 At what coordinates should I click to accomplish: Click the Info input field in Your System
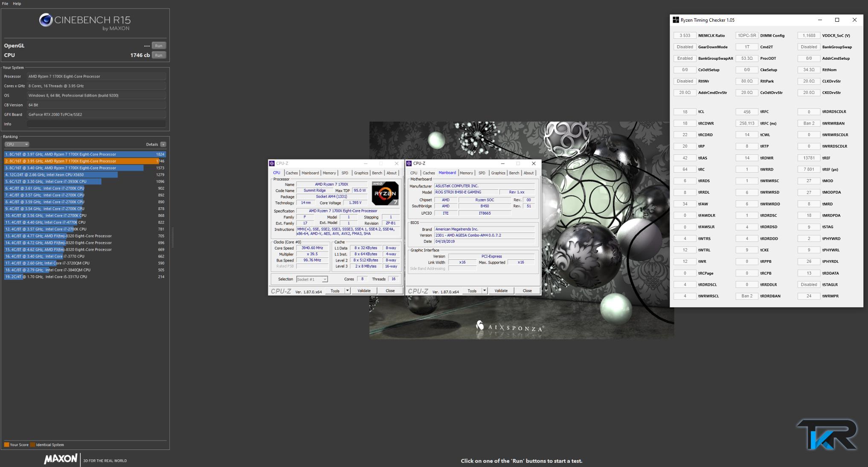tap(96, 124)
